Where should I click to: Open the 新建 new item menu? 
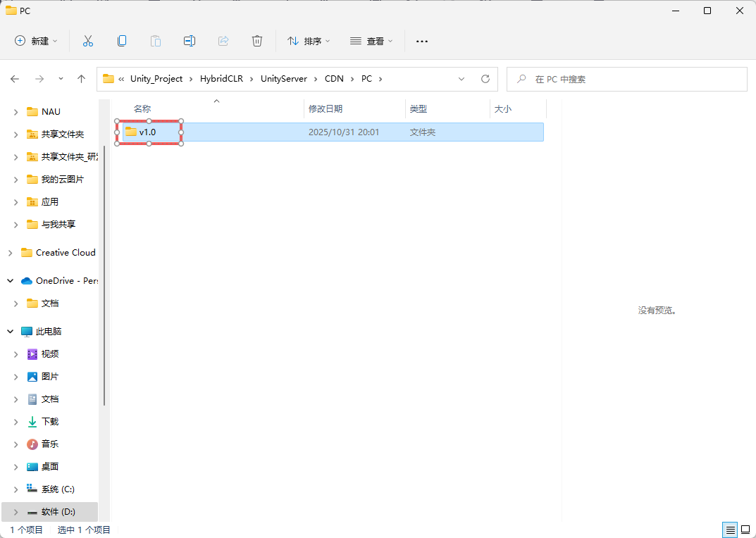[x=36, y=41]
